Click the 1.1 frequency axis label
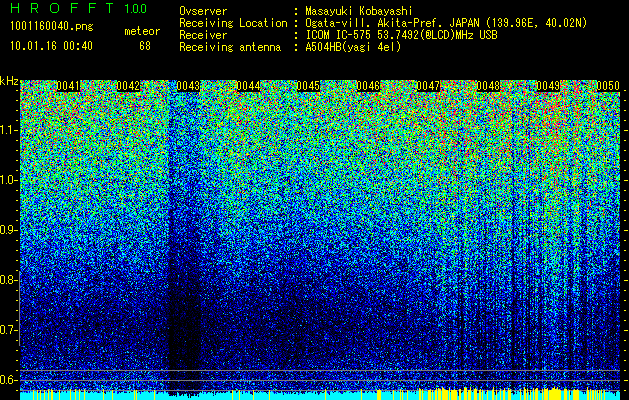The height and width of the screenshot is (400, 629). click(x=9, y=130)
